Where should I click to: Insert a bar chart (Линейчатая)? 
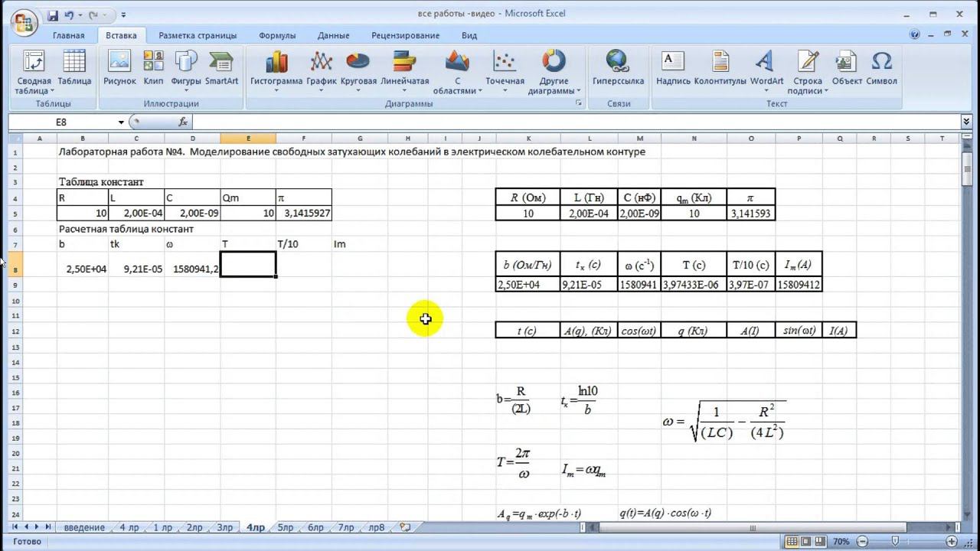(x=404, y=72)
